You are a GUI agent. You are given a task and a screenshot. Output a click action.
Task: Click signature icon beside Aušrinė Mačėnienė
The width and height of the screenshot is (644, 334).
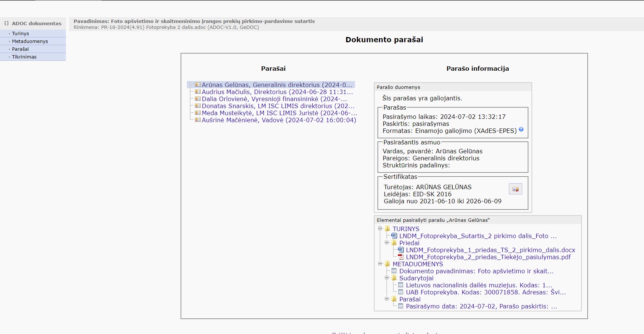pyautogui.click(x=198, y=120)
